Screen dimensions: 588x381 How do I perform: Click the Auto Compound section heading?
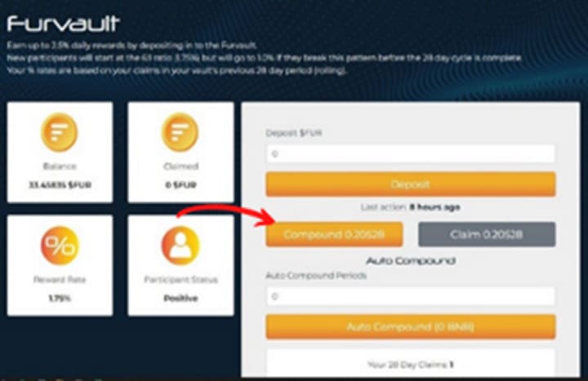[411, 261]
